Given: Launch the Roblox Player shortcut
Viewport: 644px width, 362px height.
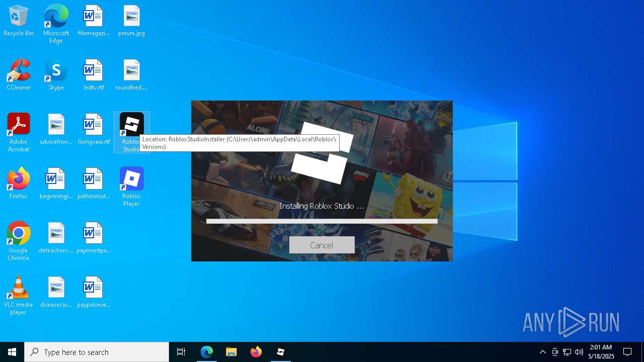Looking at the screenshot, I should (x=131, y=187).
